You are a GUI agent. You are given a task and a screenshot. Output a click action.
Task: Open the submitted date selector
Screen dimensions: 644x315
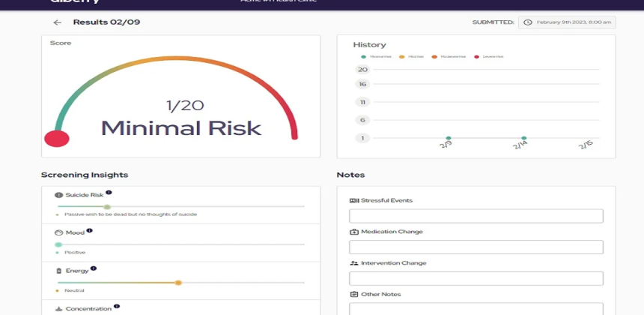(567, 22)
